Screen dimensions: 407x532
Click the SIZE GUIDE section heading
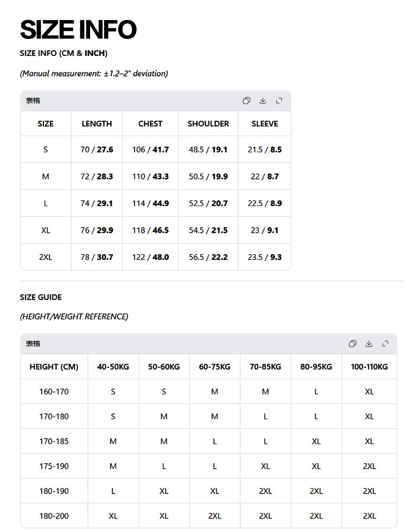pyautogui.click(x=41, y=297)
